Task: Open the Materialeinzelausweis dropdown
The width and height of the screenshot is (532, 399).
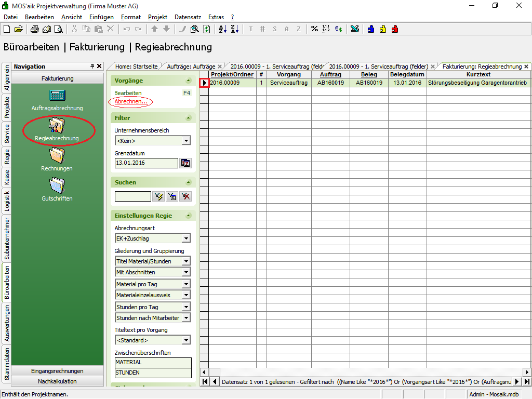Action: 186,295
